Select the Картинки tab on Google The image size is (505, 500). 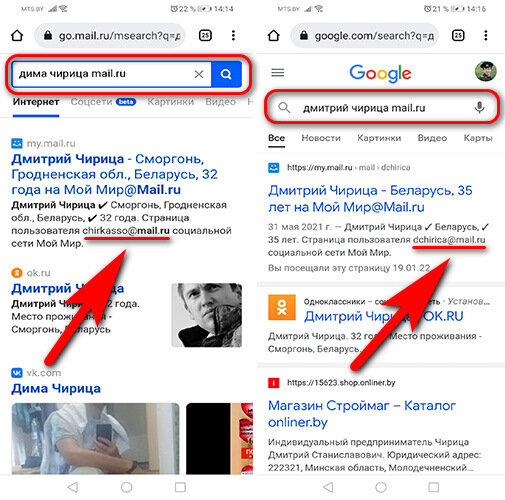379,138
